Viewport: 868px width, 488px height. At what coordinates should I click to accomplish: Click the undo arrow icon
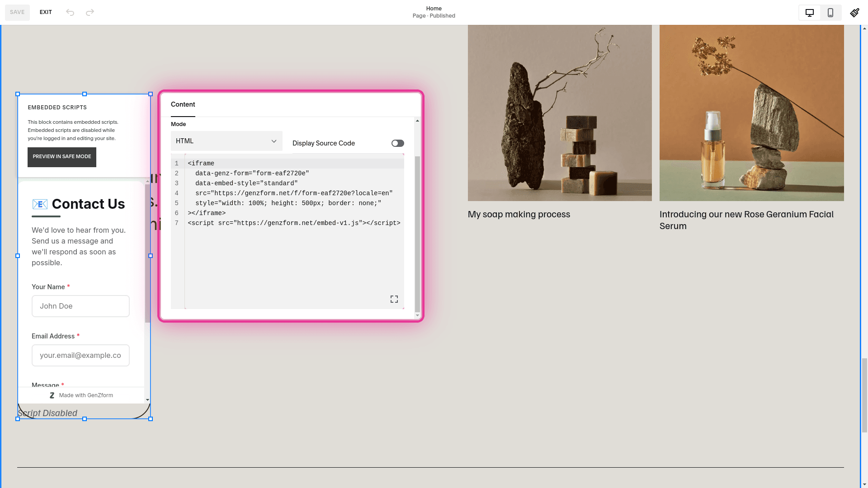click(70, 12)
